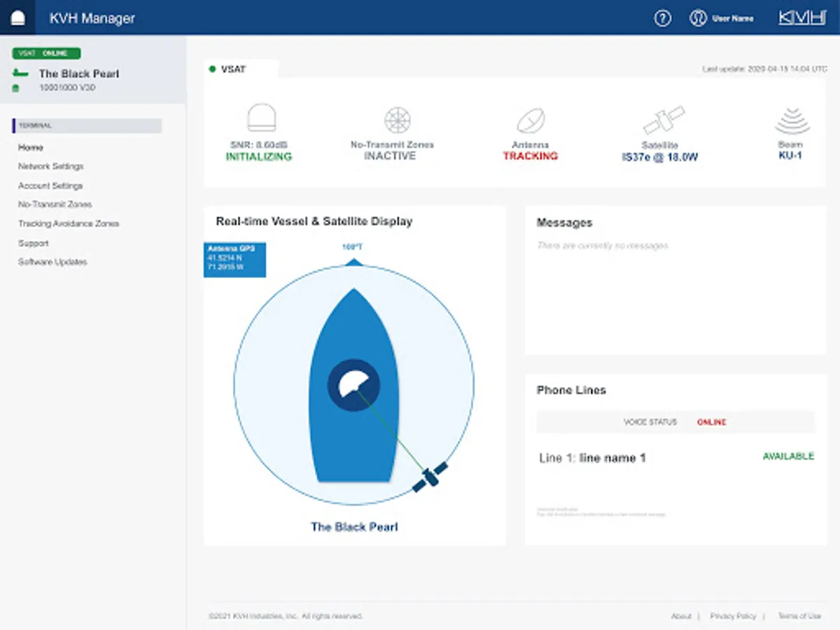The image size is (840, 630).
Task: Open Home in the sidebar
Action: (31, 148)
